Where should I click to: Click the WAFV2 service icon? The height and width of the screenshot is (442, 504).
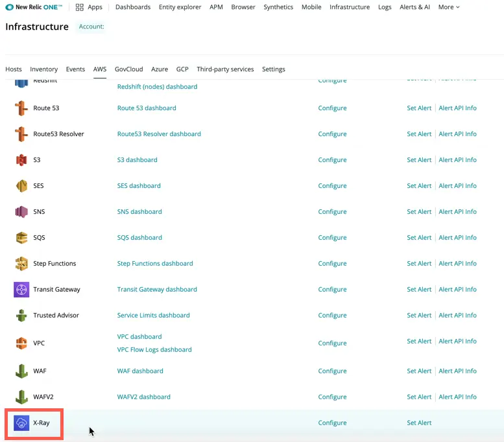[x=21, y=397]
